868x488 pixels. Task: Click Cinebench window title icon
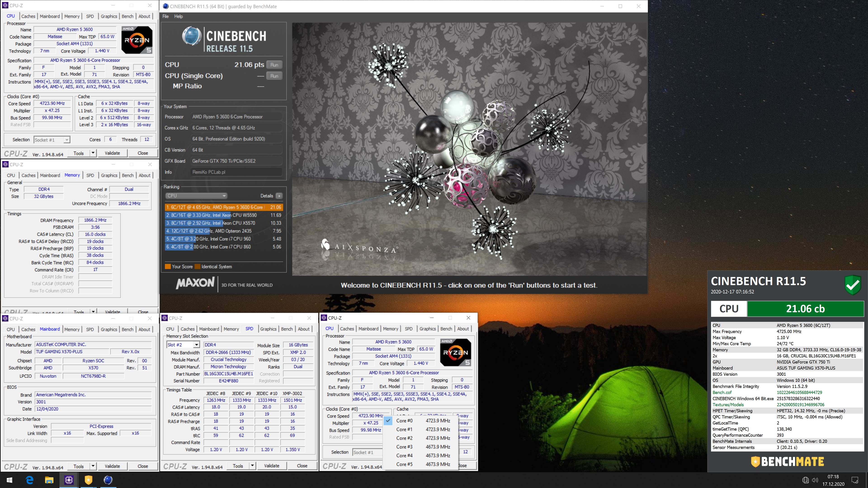(165, 6)
